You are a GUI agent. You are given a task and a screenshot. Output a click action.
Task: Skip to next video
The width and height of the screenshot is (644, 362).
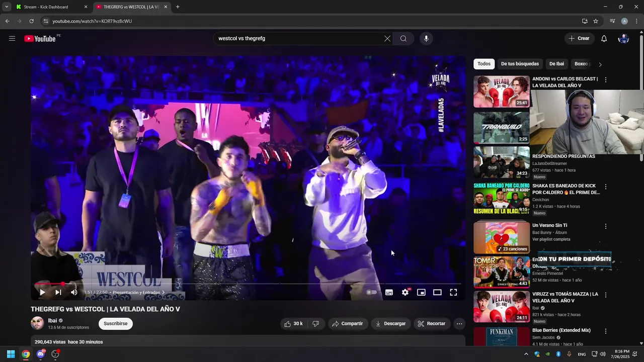tap(58, 292)
